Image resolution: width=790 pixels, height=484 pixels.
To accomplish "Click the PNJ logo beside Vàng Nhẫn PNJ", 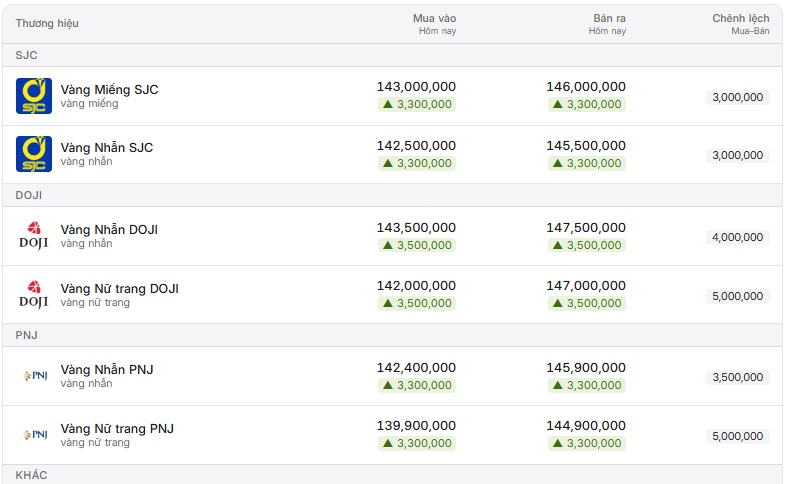I will click(35, 376).
